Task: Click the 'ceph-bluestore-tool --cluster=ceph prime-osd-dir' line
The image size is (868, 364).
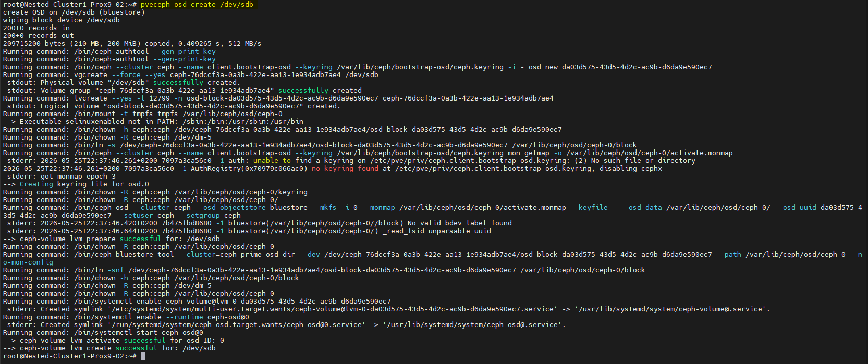Action: [433, 254]
